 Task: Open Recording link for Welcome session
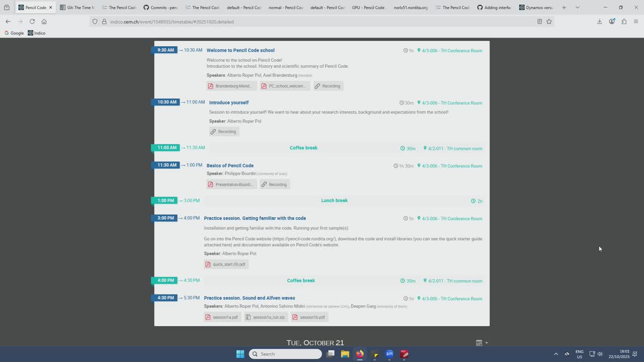328,86
